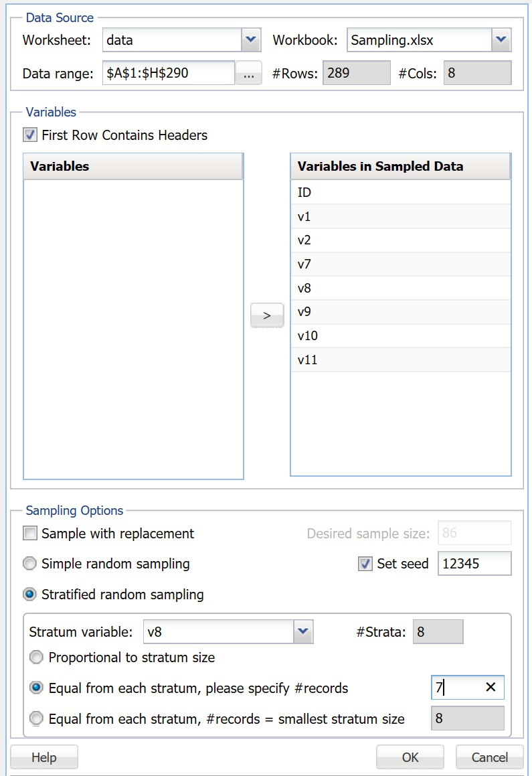Uncheck the Set seed option
The width and height of the screenshot is (532, 776).
point(365,563)
